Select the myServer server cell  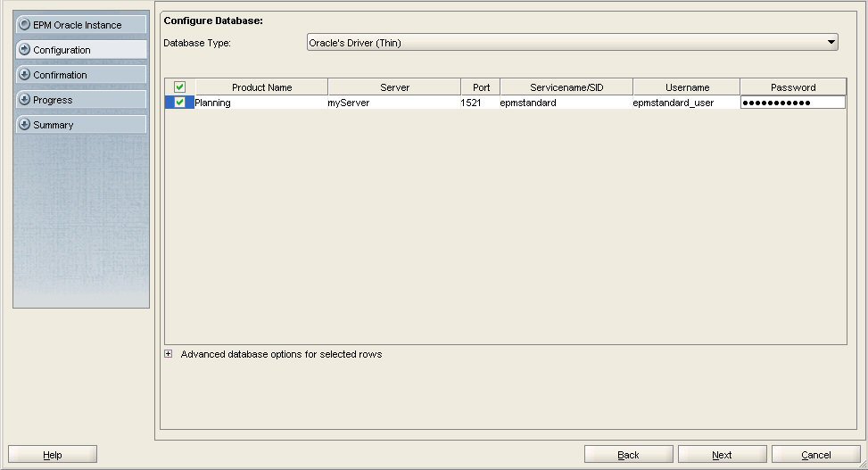pyautogui.click(x=393, y=103)
